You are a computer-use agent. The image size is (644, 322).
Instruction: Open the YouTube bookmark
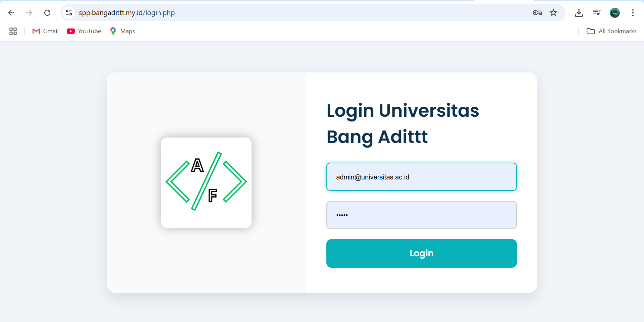click(84, 31)
